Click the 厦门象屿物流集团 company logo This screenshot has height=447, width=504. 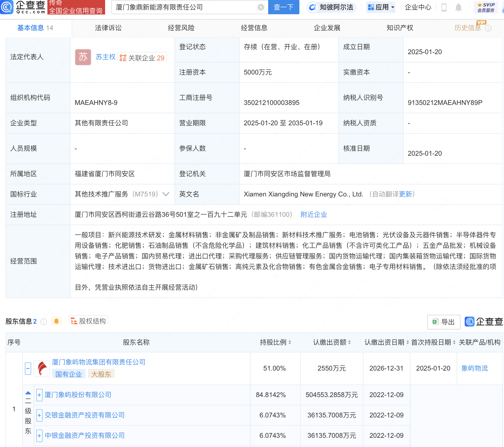click(x=42, y=369)
